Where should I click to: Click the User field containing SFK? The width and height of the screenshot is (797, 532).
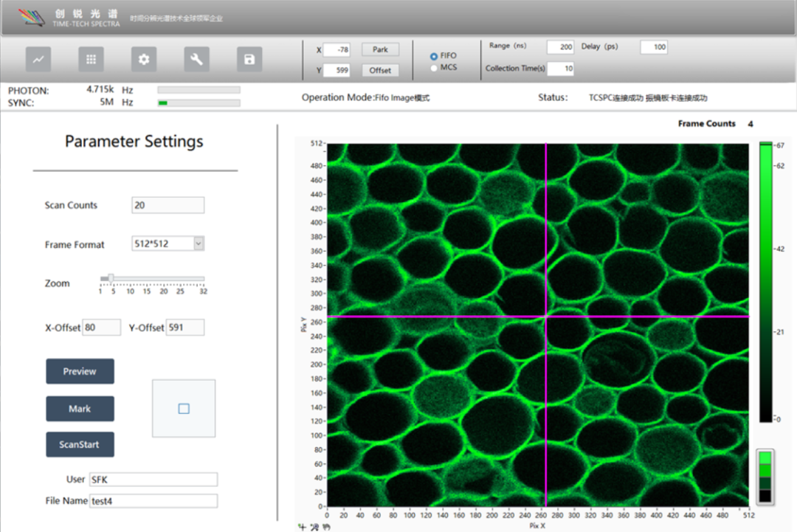(153, 480)
